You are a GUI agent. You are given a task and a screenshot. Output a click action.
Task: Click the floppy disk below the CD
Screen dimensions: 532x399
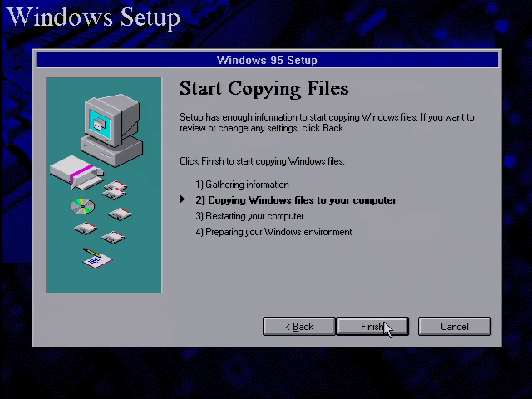click(x=86, y=229)
